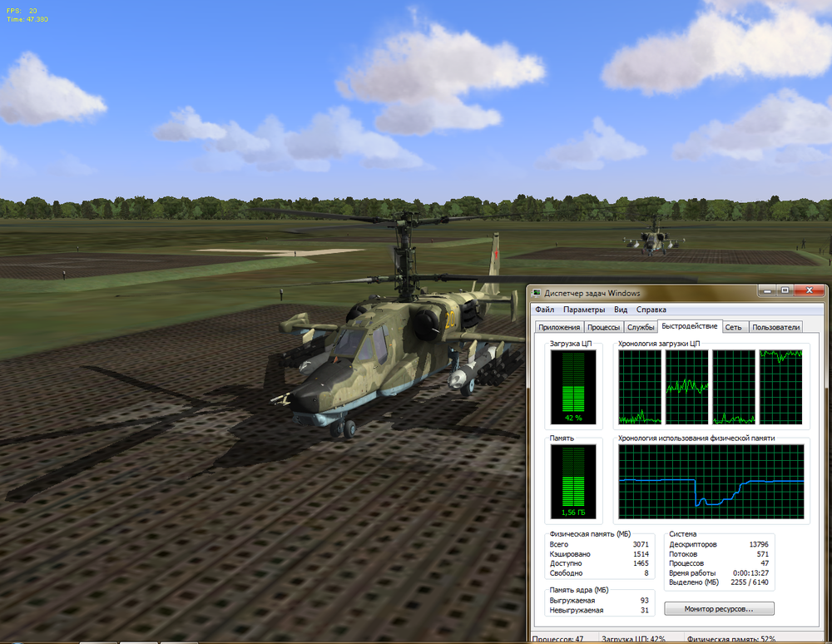Image resolution: width=832 pixels, height=644 pixels.
Task: Switch to the Сеть tab
Action: click(x=733, y=327)
